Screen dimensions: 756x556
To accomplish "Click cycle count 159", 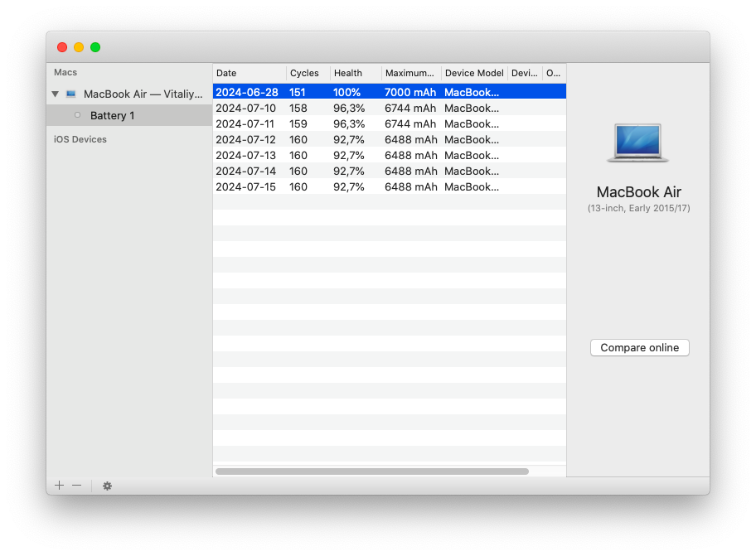I will tap(298, 123).
